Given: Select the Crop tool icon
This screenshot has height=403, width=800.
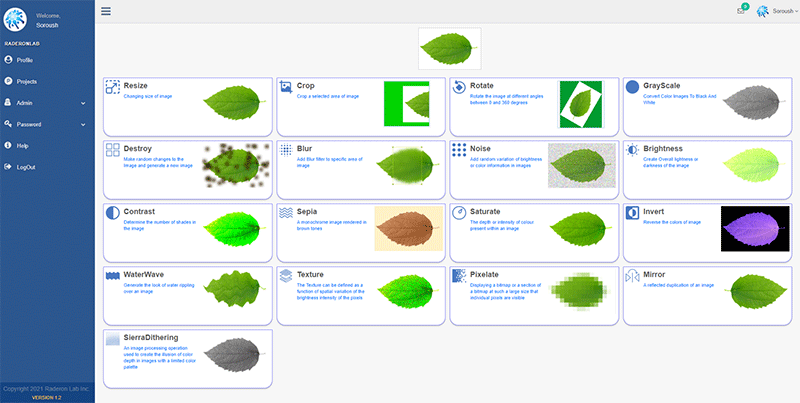Looking at the screenshot, I should 286,87.
